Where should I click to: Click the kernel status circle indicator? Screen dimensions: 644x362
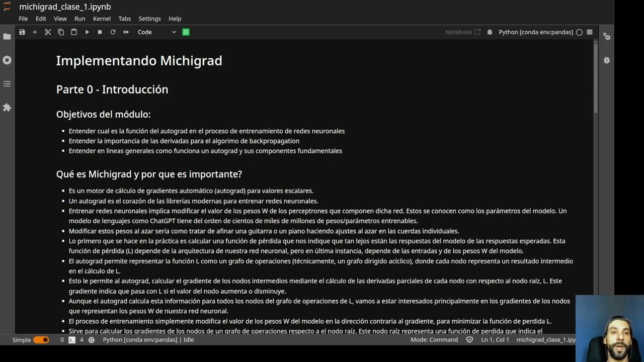click(579, 32)
